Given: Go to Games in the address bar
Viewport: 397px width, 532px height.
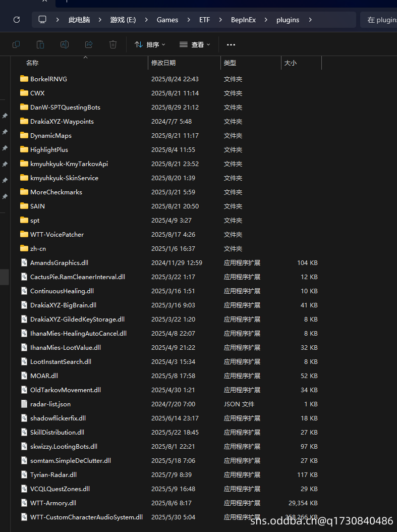Looking at the screenshot, I should [167, 20].
